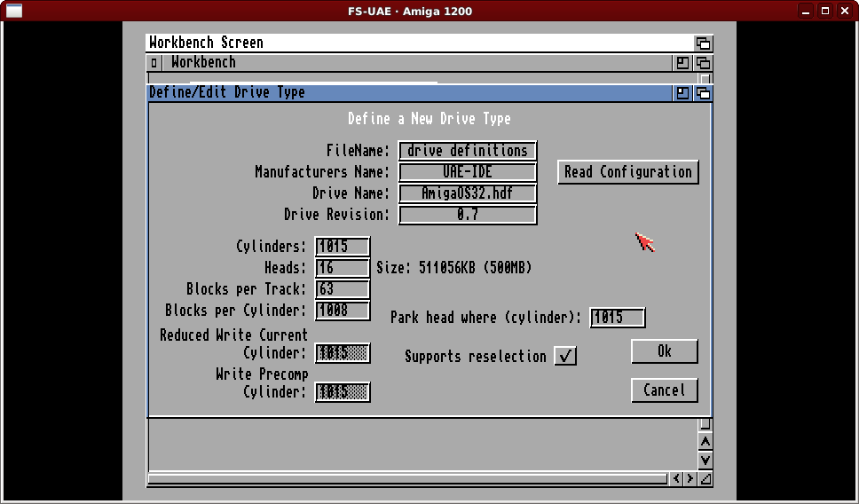Select the Blocks per Cylinder field
This screenshot has width=859, height=504.
343,311
